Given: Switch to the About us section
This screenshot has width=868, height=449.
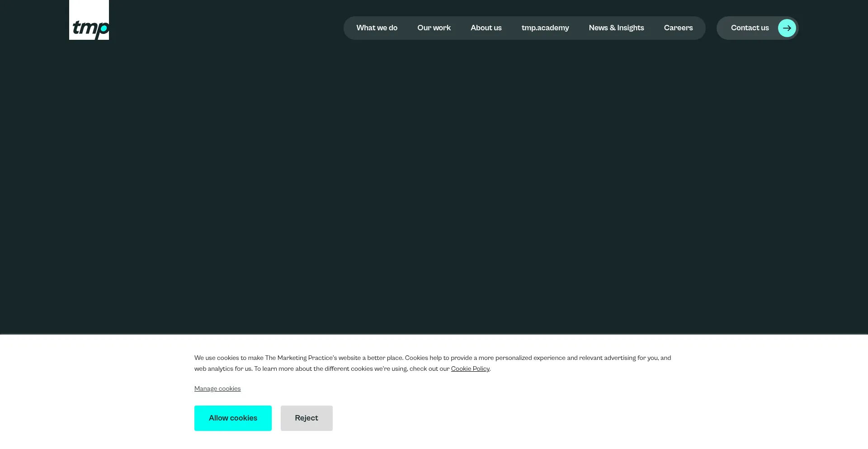Looking at the screenshot, I should [486, 28].
